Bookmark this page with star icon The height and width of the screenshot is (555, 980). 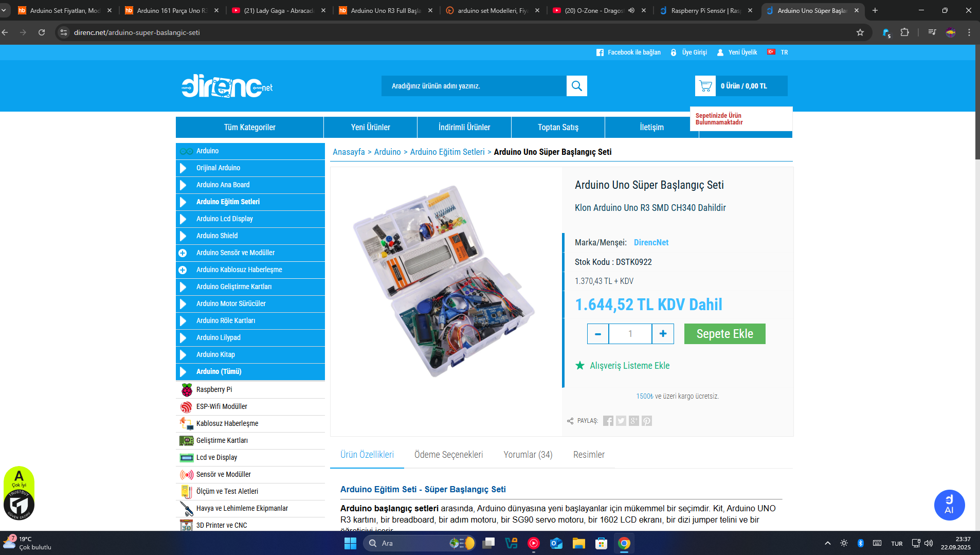click(860, 32)
